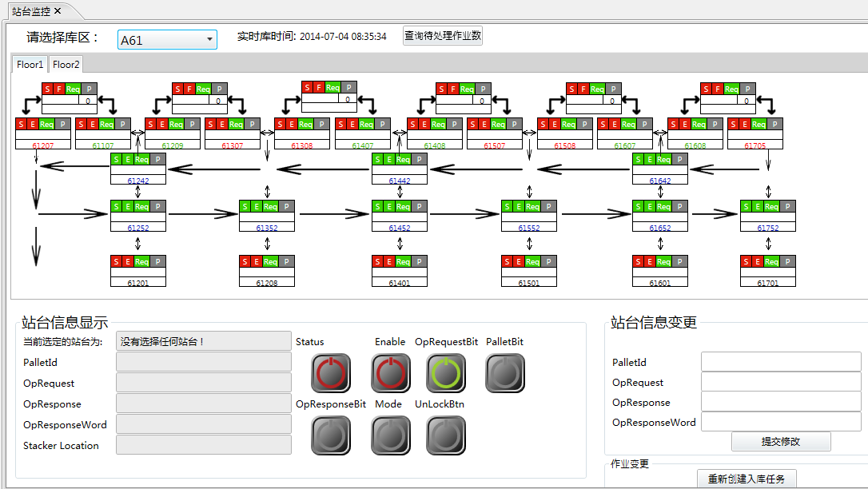Select station 61209 label

tap(173, 145)
